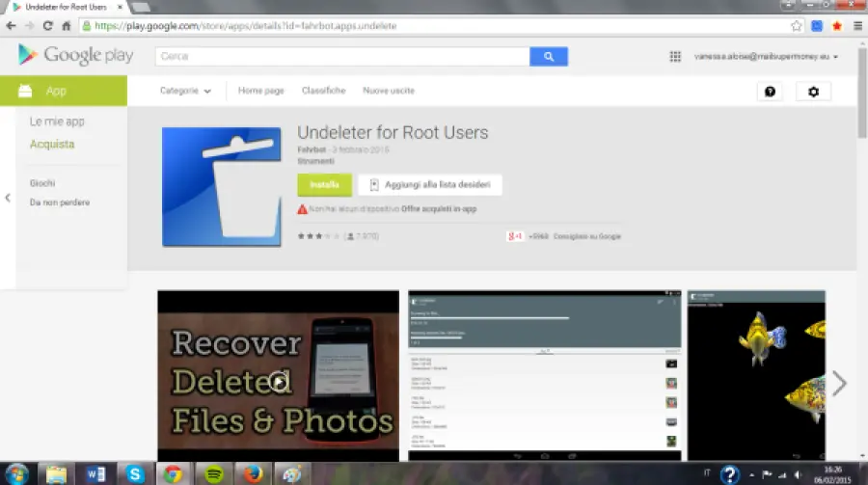This screenshot has height=485, width=868.
Task: Open the Classifiche tab
Action: (x=323, y=91)
